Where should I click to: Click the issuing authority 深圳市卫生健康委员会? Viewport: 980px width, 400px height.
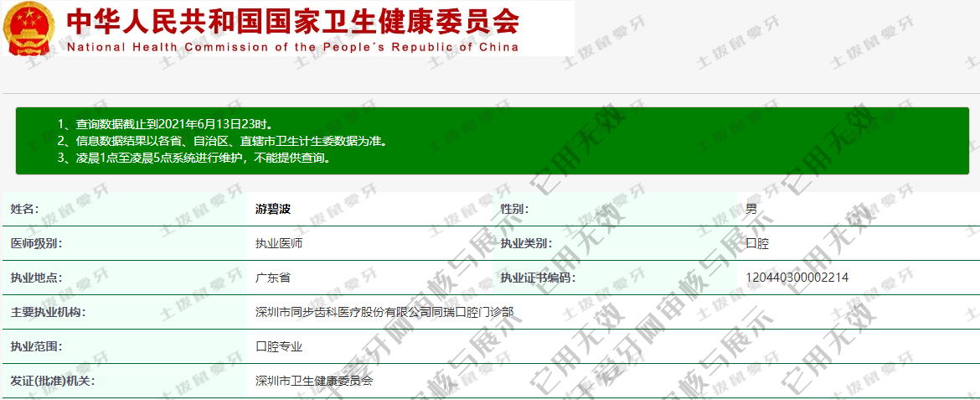click(x=314, y=381)
